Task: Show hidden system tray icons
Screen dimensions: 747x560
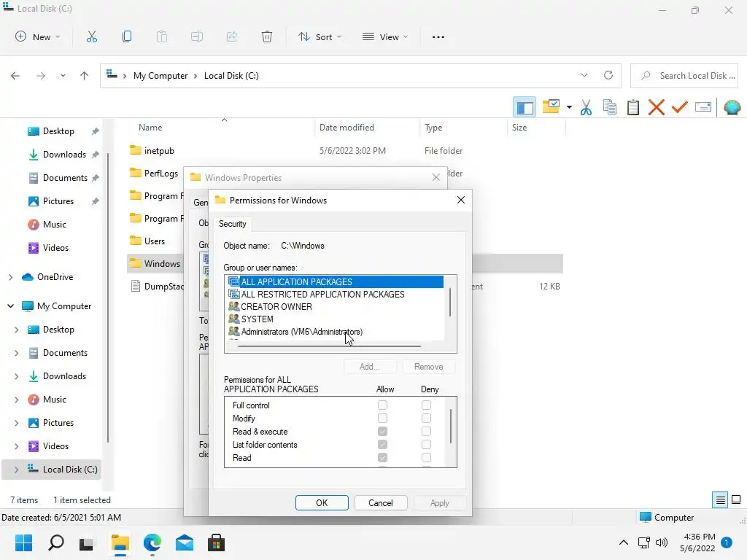Action: click(623, 542)
